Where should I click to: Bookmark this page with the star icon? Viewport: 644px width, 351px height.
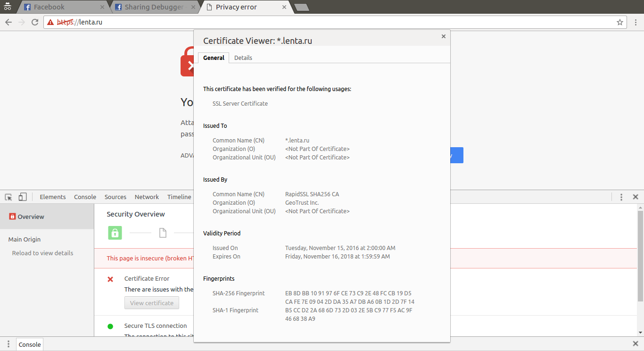pyautogui.click(x=620, y=22)
